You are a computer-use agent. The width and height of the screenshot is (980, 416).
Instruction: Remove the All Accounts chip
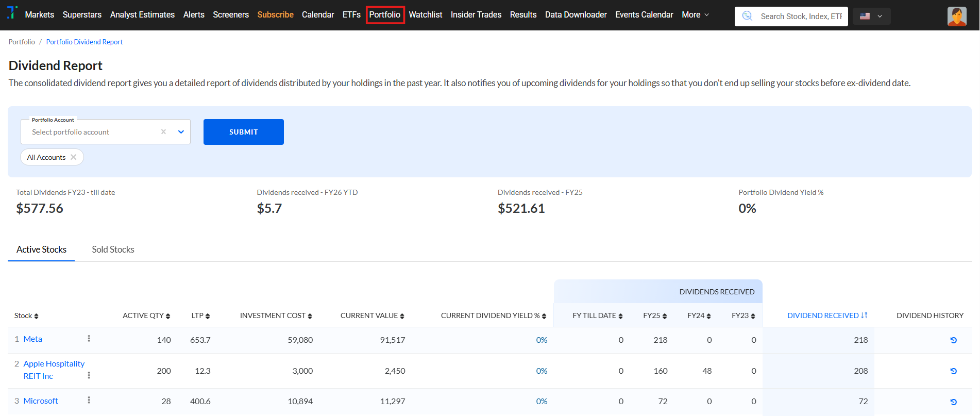pos(74,157)
